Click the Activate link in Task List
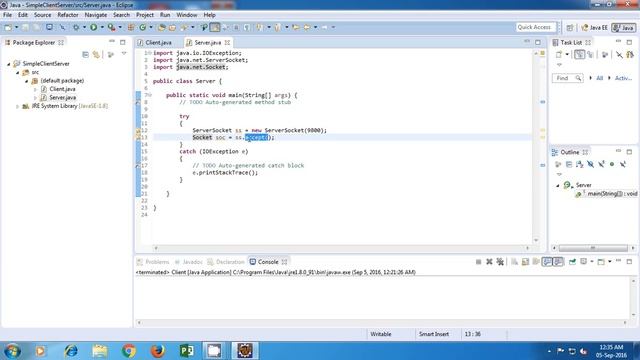The height and width of the screenshot is (360, 640). tap(623, 78)
